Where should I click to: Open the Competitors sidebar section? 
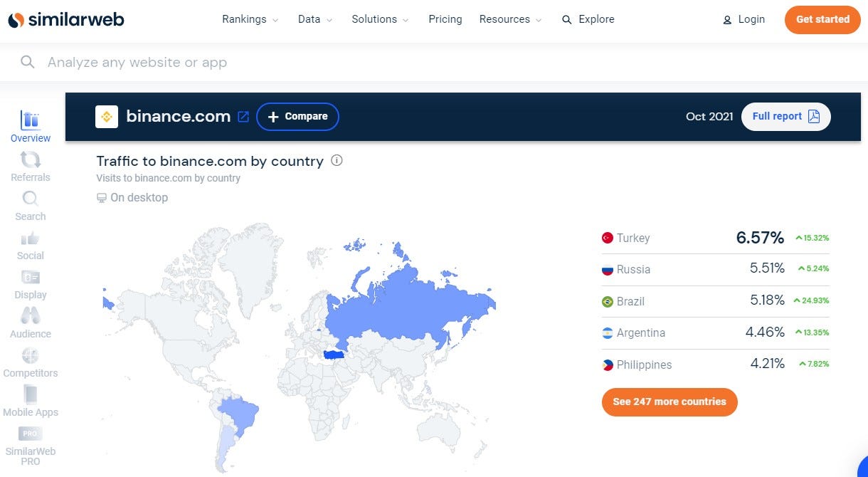click(31, 362)
